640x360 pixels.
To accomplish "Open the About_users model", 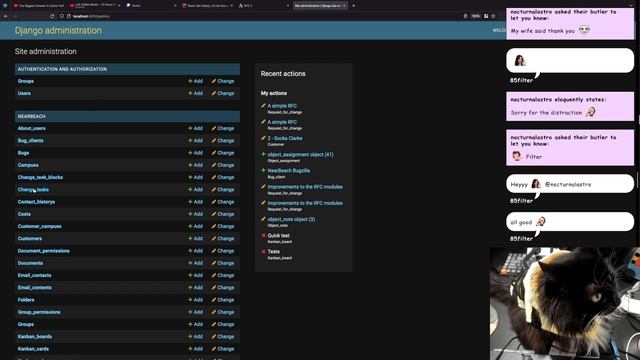I will [x=31, y=129].
